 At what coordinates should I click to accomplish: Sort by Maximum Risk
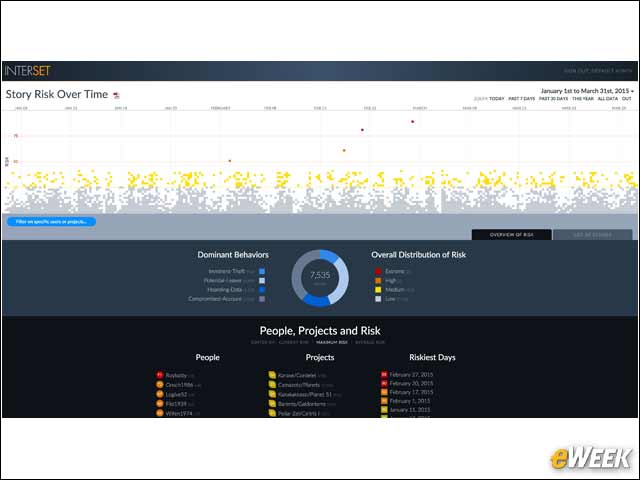coord(332,342)
